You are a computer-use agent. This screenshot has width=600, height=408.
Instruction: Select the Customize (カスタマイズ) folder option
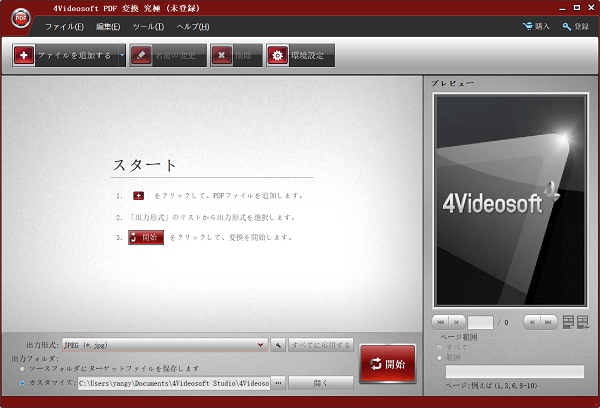coord(22,382)
